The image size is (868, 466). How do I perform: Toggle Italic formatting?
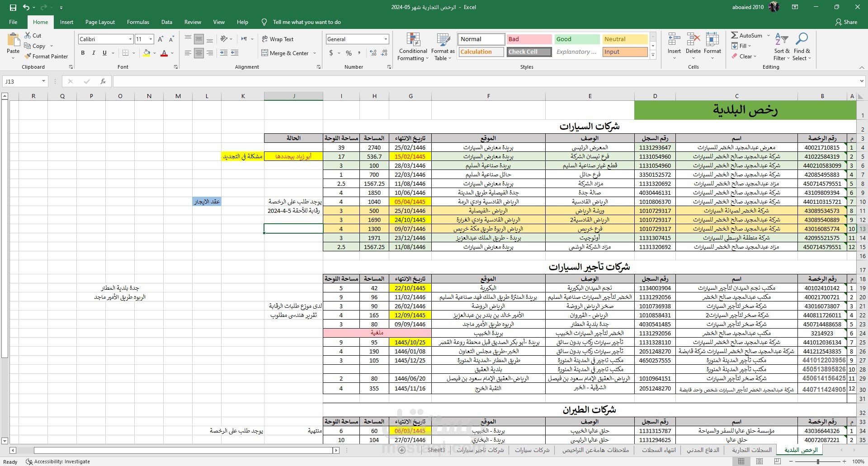coord(94,53)
